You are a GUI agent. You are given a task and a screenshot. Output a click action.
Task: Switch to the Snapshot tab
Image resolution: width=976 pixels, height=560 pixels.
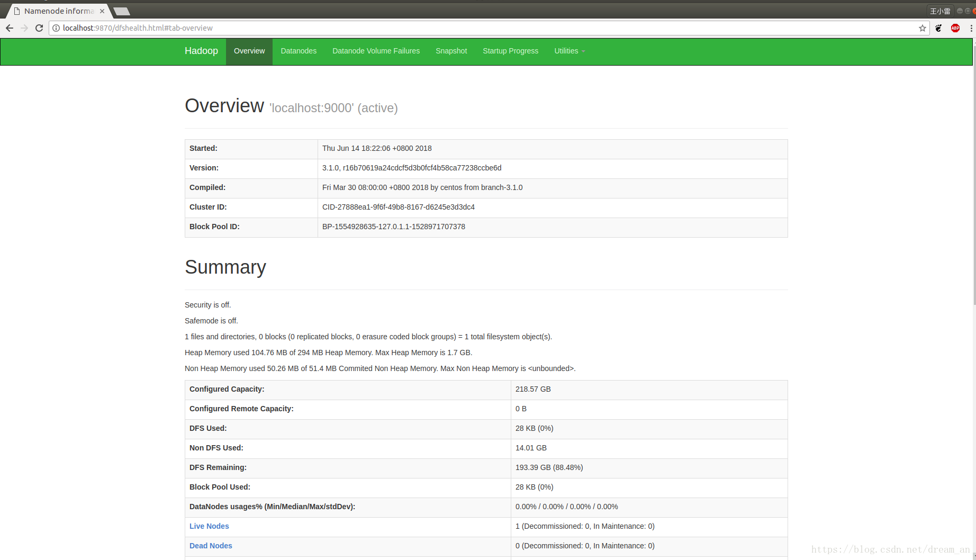[x=451, y=51]
